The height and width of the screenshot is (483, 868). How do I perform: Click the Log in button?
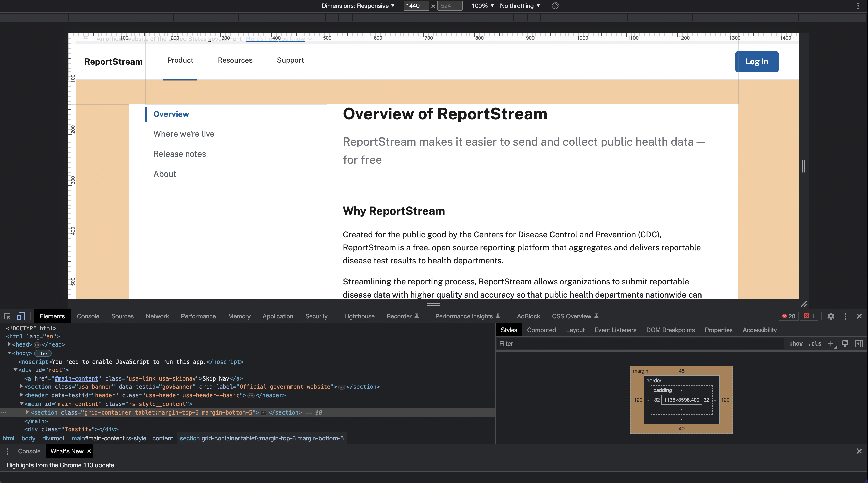click(757, 61)
